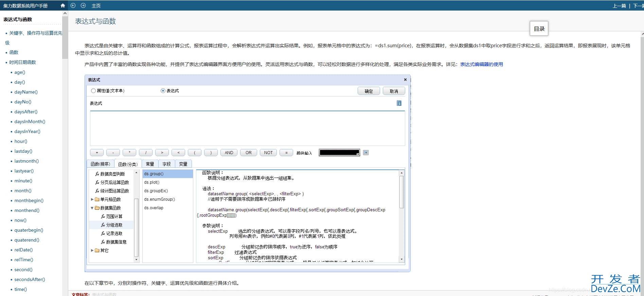Insert the multiply operator

tap(129, 153)
